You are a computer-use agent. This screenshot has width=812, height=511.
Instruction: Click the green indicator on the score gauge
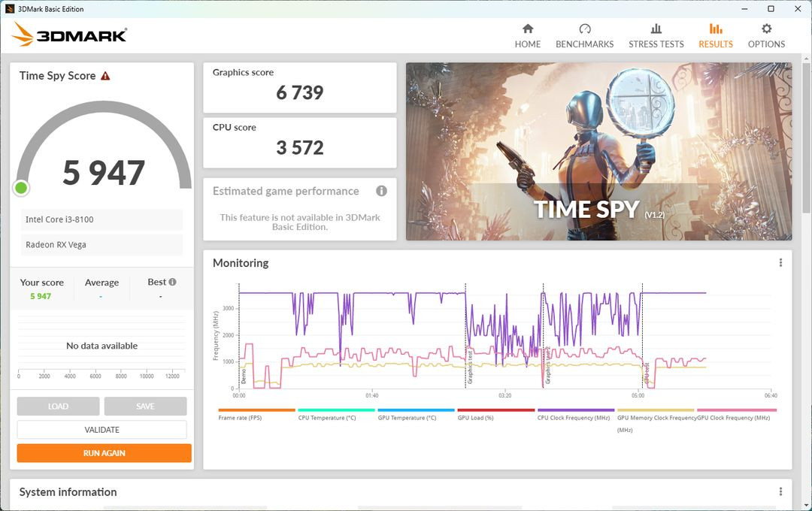click(x=21, y=188)
